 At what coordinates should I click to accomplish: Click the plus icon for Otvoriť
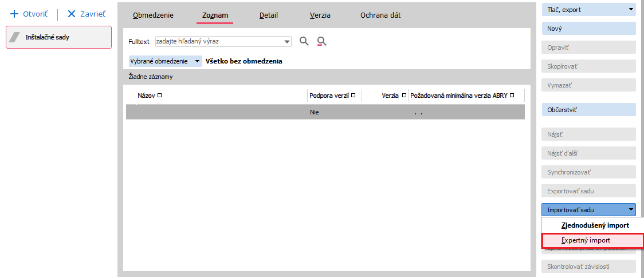(14, 14)
